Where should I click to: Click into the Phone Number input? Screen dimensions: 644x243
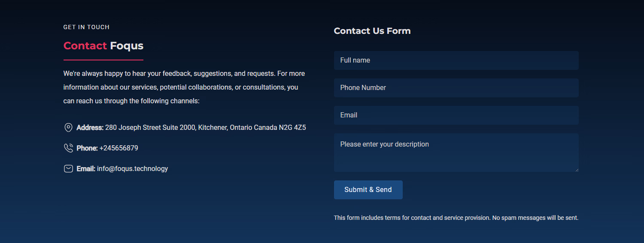click(456, 88)
